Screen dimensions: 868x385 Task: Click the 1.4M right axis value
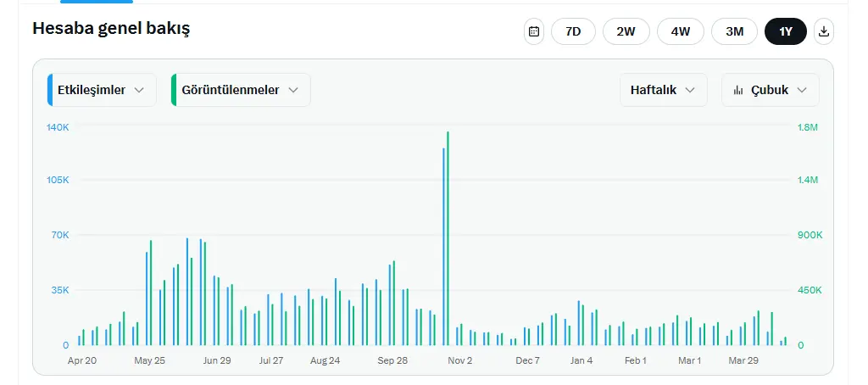point(807,180)
